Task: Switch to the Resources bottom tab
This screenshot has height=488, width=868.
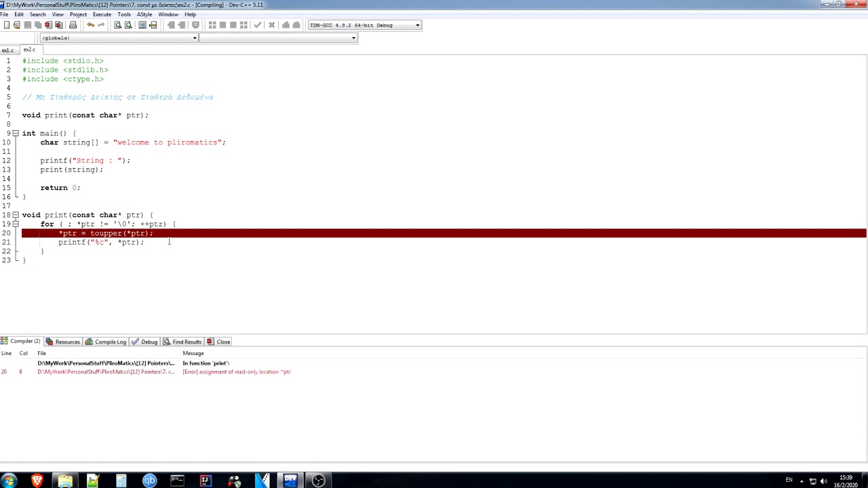Action: click(63, 342)
